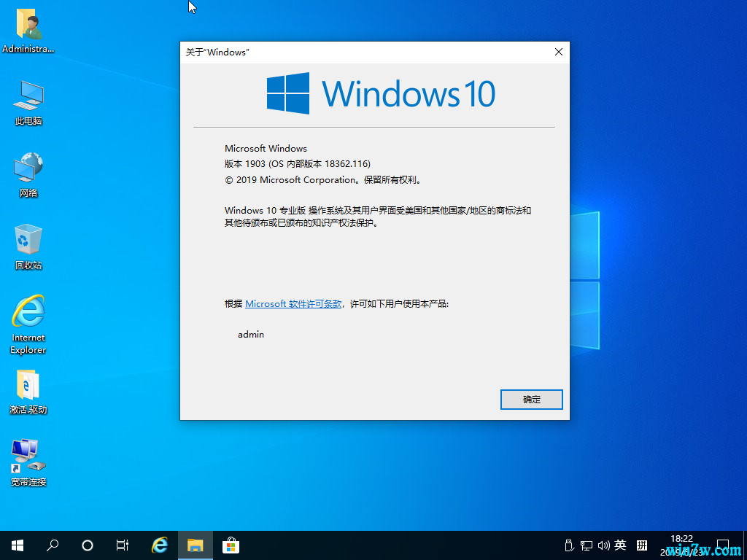Click the 确定 button
747x560 pixels.
pyautogui.click(x=532, y=400)
